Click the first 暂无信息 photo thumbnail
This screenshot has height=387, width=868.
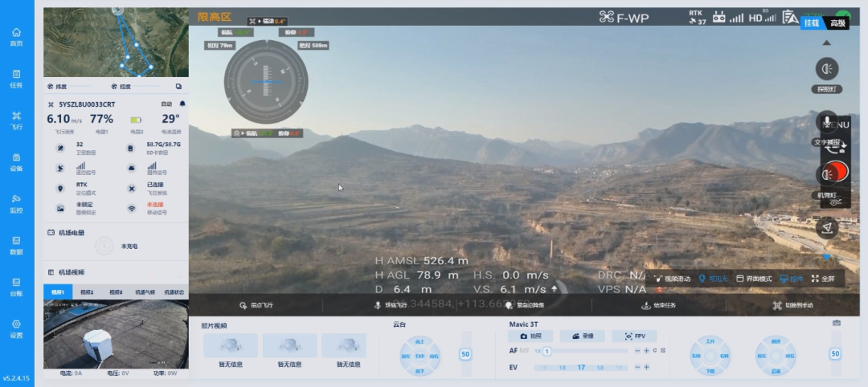[231, 346]
